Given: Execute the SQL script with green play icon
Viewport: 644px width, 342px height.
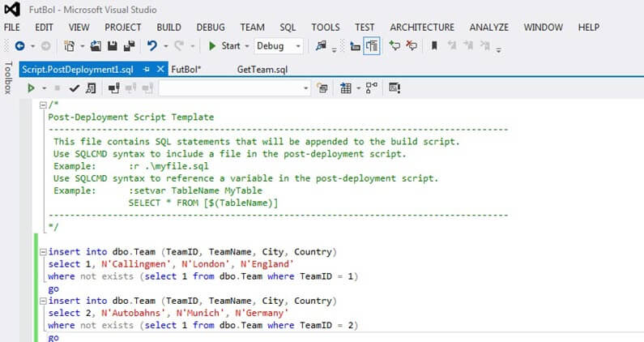Looking at the screenshot, I should (32, 88).
